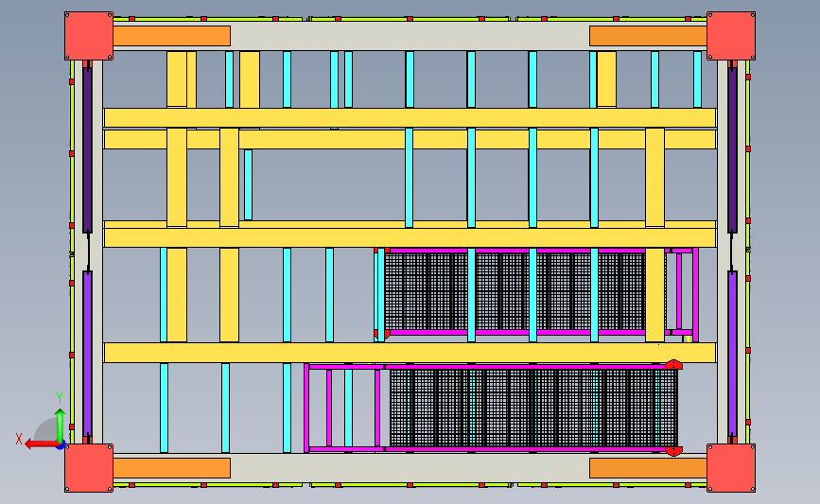
Task: Select the red semicircle at the lower magenta frame's bottom-right
Action: [x=673, y=451]
